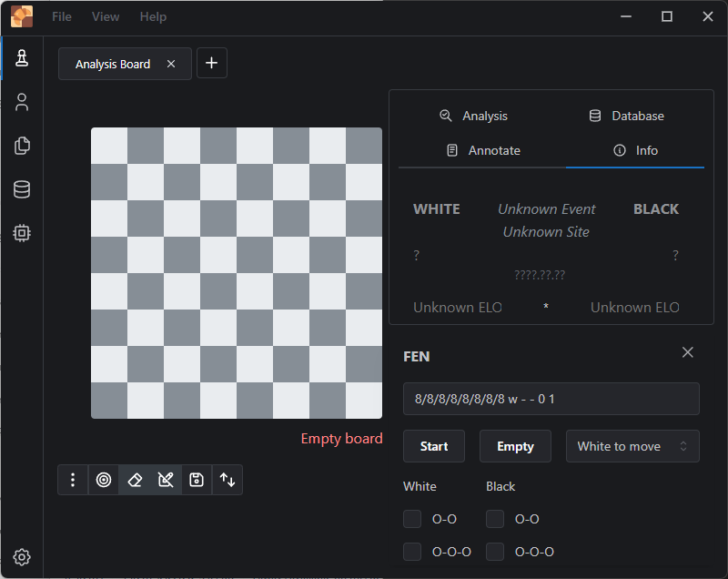Open the Databases sidebar icon
The image size is (728, 579).
[22, 189]
